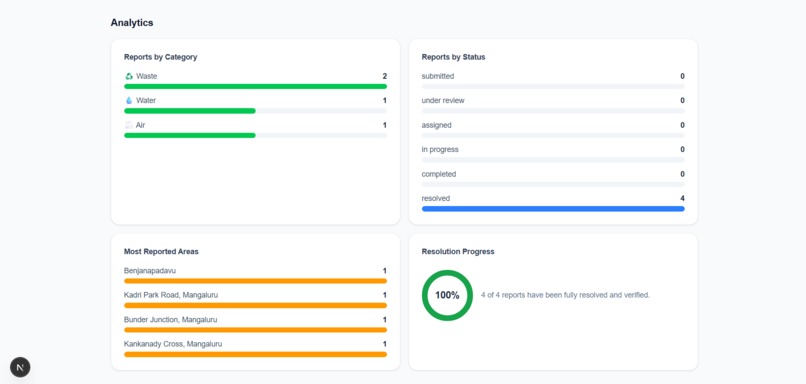The image size is (806, 384).
Task: Click the Air category icon
Action: (x=129, y=125)
